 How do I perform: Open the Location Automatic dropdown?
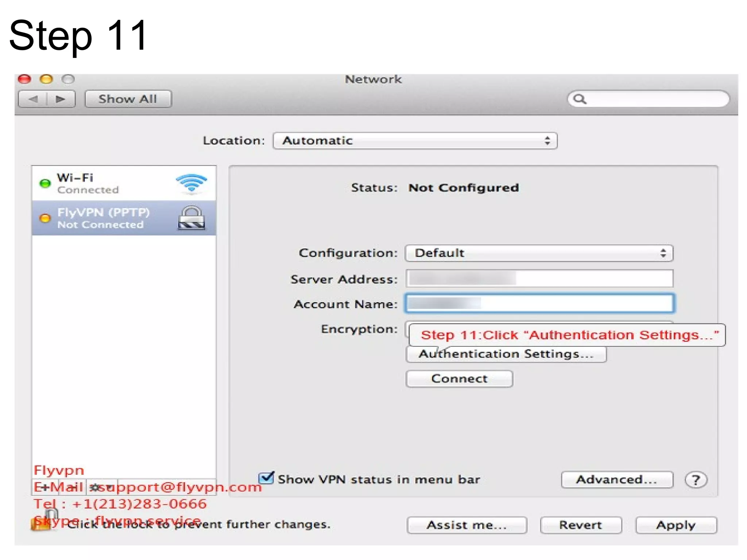(415, 141)
